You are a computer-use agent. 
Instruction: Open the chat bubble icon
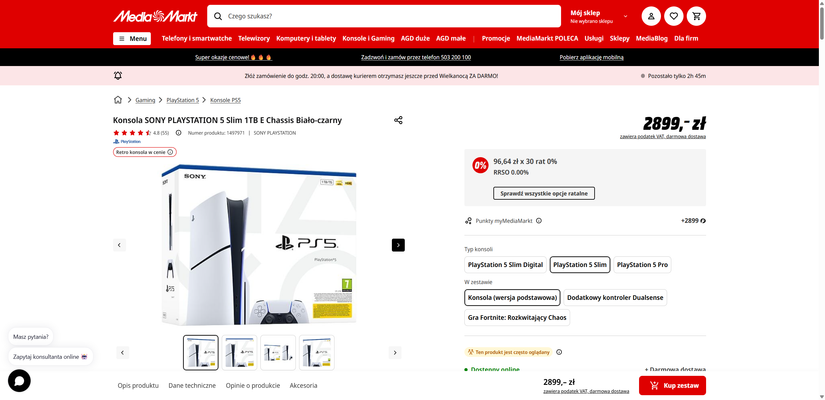pyautogui.click(x=19, y=381)
